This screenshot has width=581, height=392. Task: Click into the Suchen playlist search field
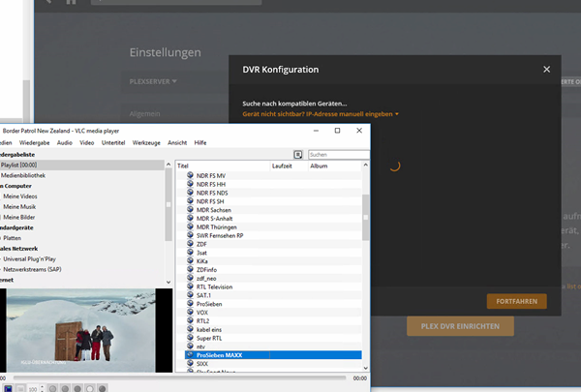(339, 155)
